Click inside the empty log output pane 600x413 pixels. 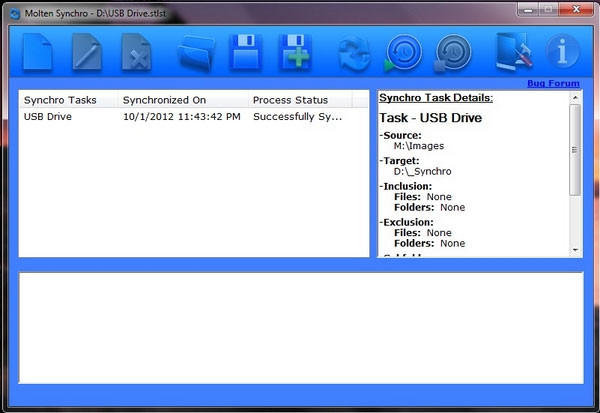(301, 328)
